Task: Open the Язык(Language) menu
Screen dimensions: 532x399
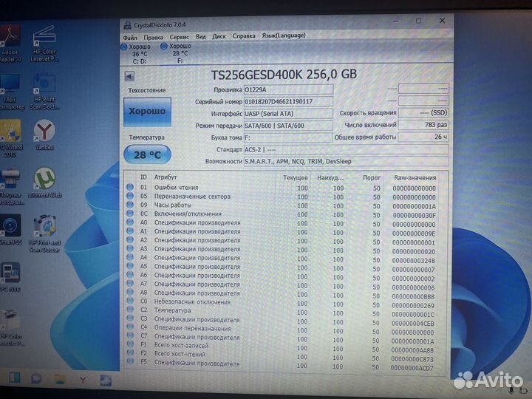Action: pos(284,35)
